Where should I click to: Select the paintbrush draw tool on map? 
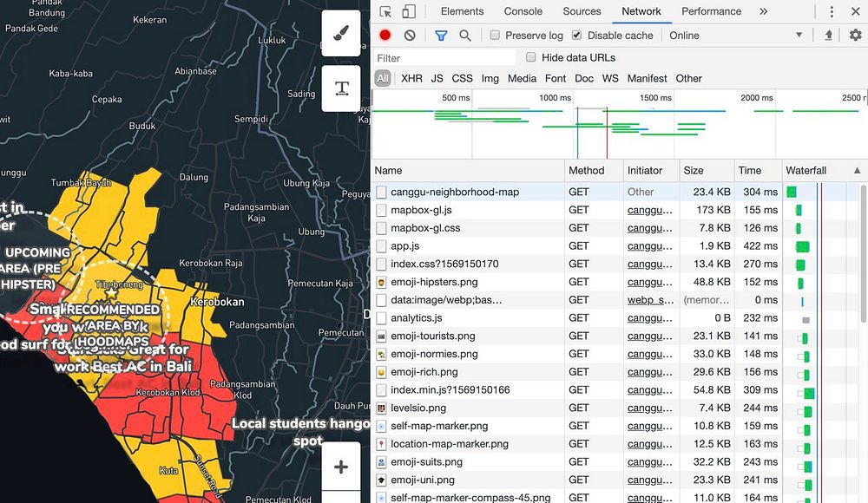(341, 34)
